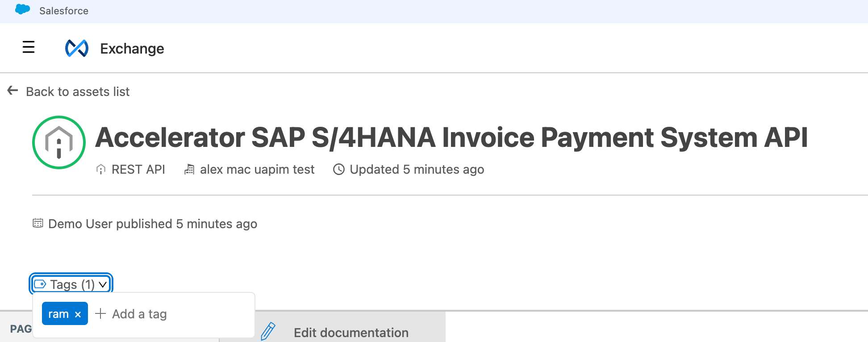Click the pencil icon for editing documentation
868x342 pixels.
coord(268,332)
